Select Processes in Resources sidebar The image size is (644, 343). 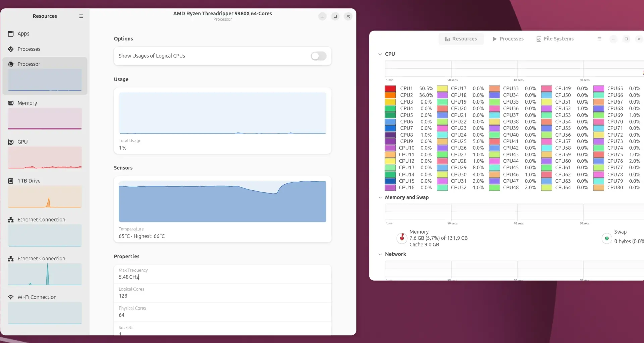tap(45, 49)
